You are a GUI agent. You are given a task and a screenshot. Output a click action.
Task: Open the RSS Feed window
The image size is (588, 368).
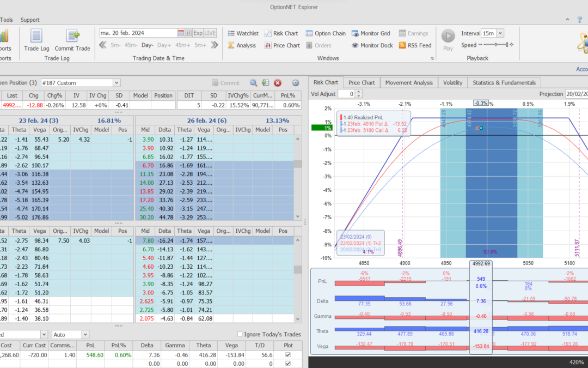tap(415, 45)
